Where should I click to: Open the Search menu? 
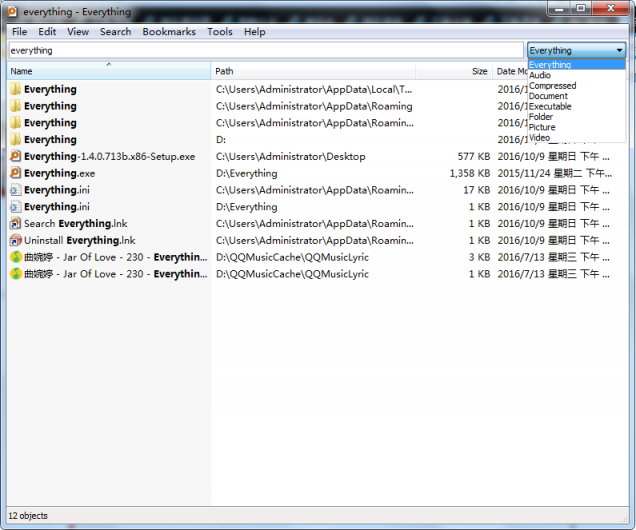116,32
